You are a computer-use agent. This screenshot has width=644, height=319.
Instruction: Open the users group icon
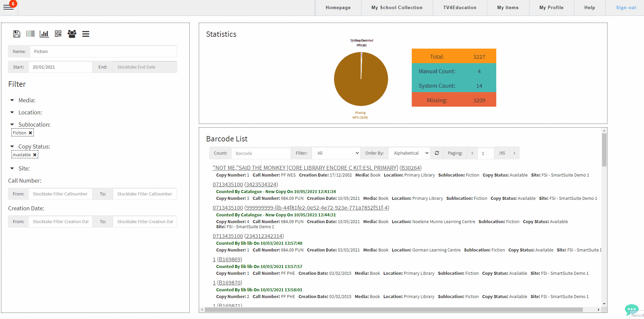click(x=72, y=34)
